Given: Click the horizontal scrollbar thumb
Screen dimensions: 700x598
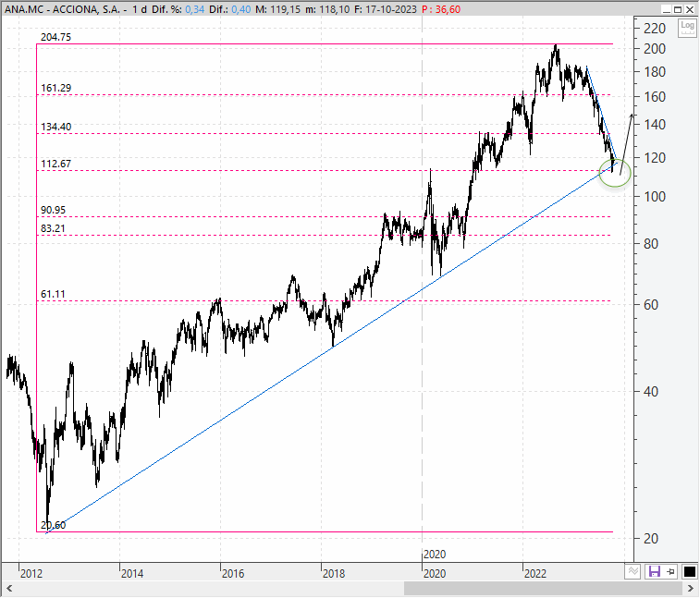Looking at the screenshot, I should [x=543, y=588].
